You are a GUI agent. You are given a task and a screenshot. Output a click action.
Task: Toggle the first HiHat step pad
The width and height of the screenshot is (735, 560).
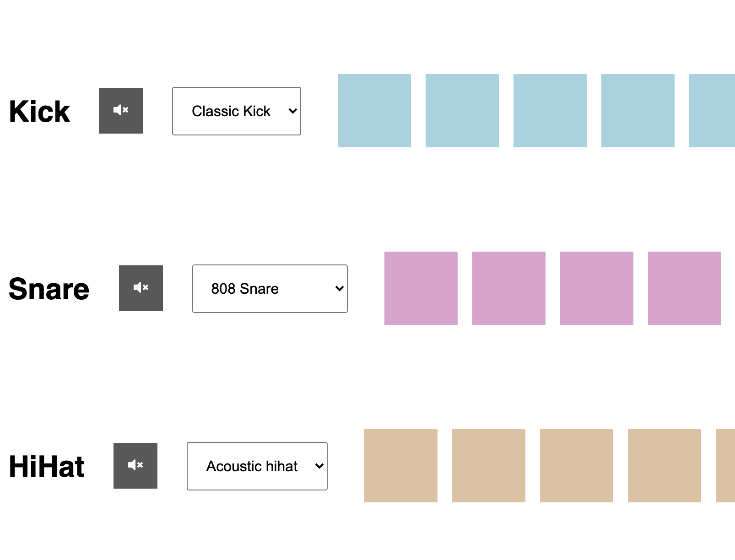click(x=401, y=466)
